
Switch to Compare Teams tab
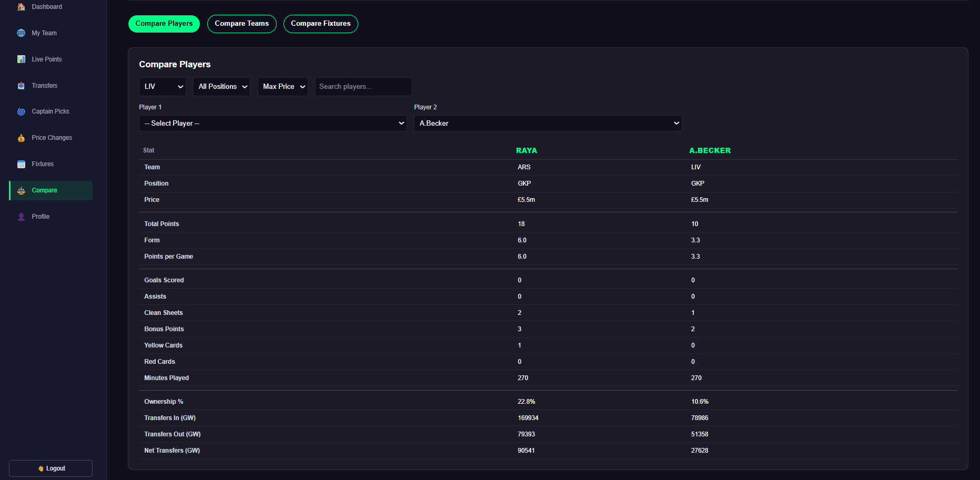click(x=241, y=24)
